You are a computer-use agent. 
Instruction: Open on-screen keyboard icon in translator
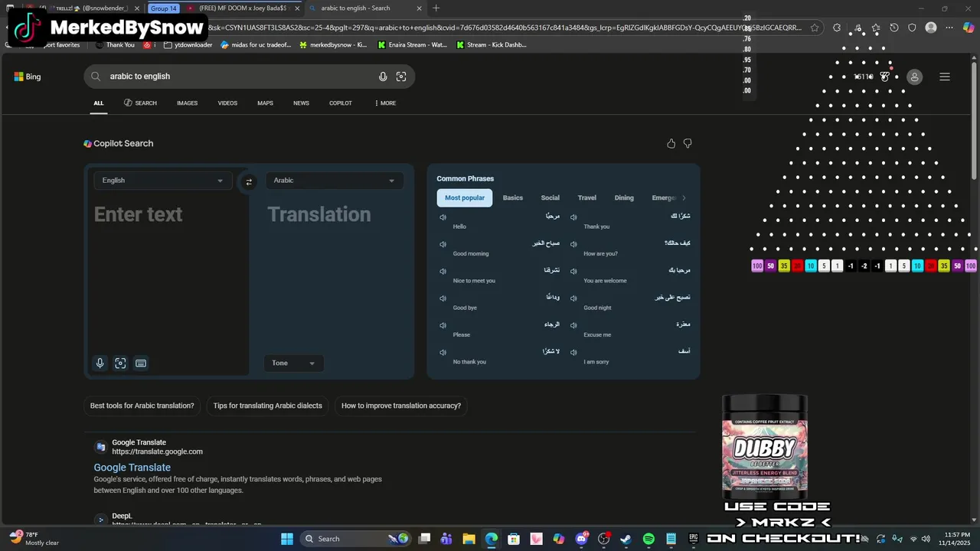[141, 364]
